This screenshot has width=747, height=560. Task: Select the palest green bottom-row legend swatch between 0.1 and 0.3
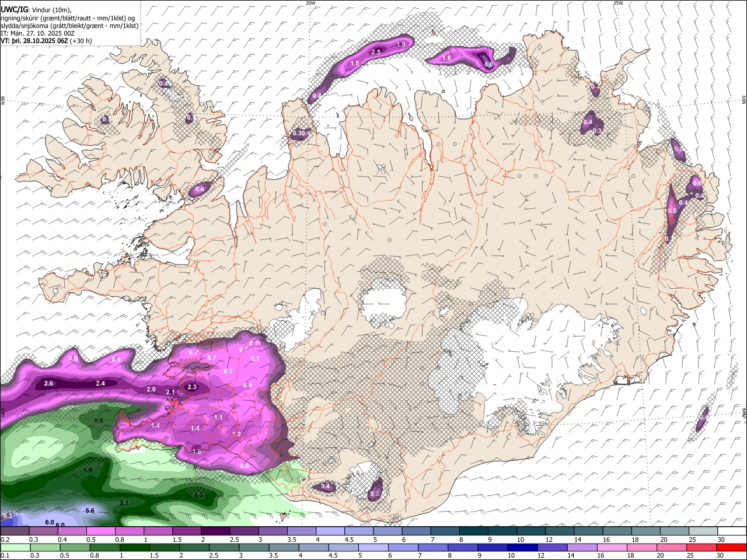point(15,547)
